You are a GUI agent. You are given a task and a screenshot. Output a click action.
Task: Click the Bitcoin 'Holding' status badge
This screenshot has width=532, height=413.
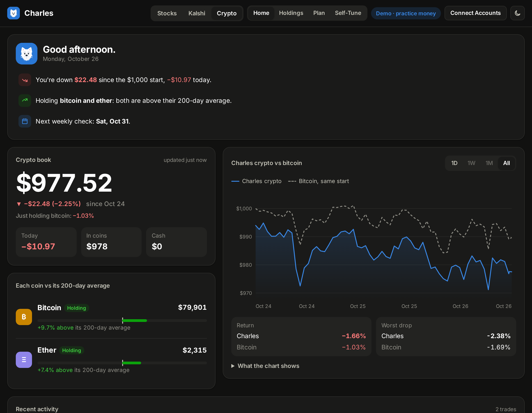pos(76,308)
